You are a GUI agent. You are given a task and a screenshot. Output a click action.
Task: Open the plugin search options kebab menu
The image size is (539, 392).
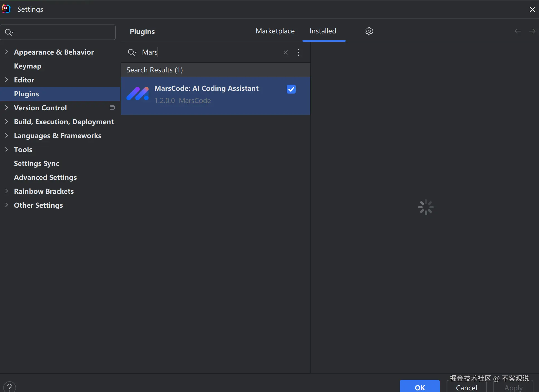298,52
